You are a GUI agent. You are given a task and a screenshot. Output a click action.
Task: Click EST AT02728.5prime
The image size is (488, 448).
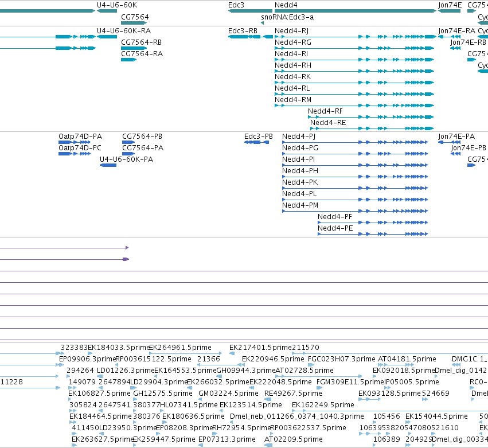[x=319, y=376]
